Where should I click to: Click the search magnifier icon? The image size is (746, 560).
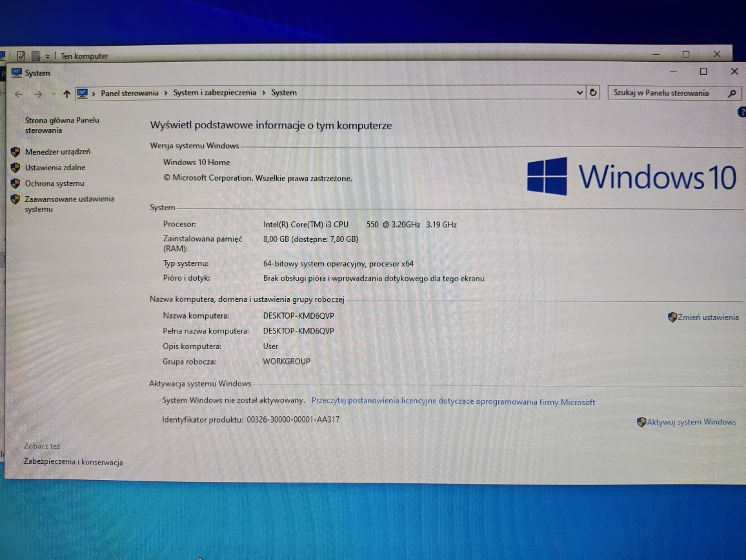732,94
